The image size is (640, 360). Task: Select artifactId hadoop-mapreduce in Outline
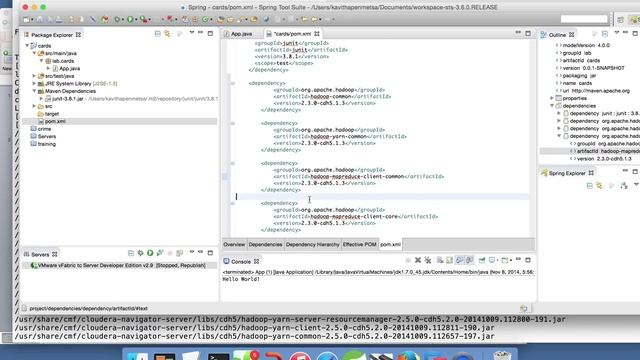point(605,151)
